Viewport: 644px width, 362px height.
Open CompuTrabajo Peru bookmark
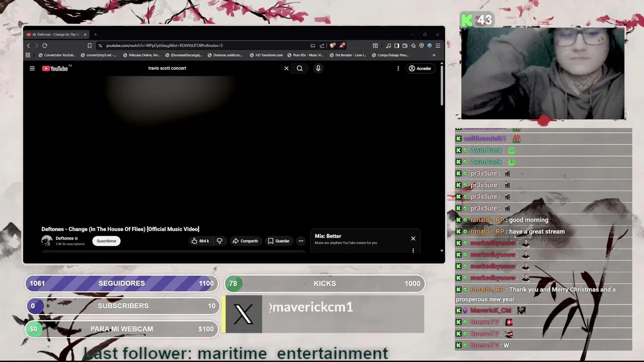[x=390, y=55]
